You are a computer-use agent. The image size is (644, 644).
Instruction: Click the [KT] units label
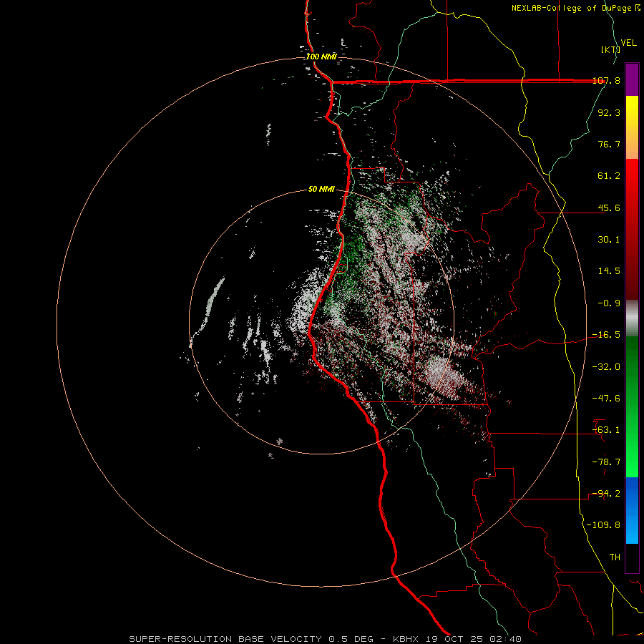pyautogui.click(x=610, y=49)
